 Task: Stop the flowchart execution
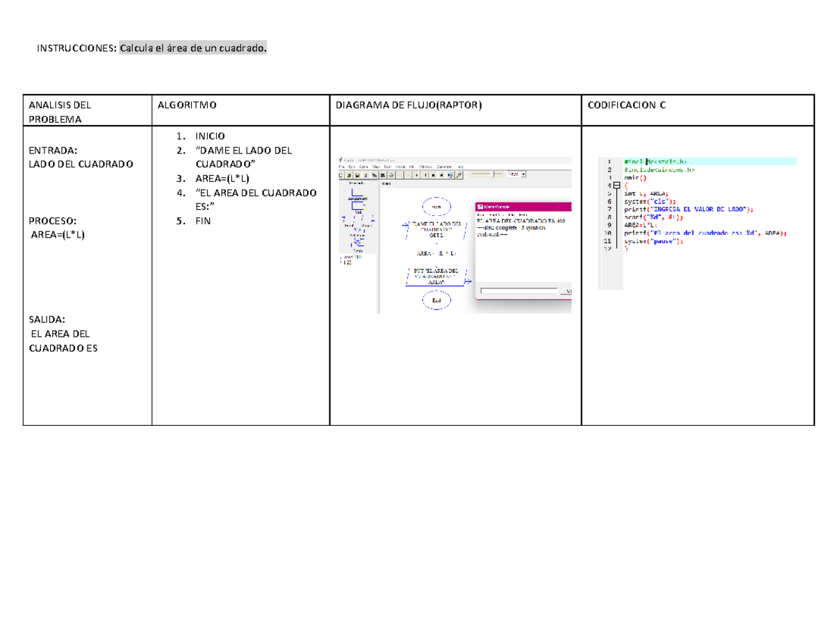click(434, 175)
